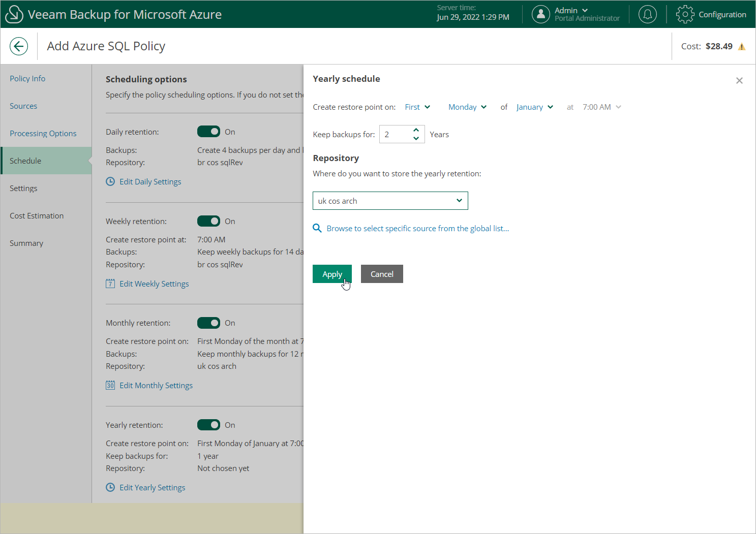756x534 pixels.
Task: Go to Cost Estimation step
Action: point(37,215)
